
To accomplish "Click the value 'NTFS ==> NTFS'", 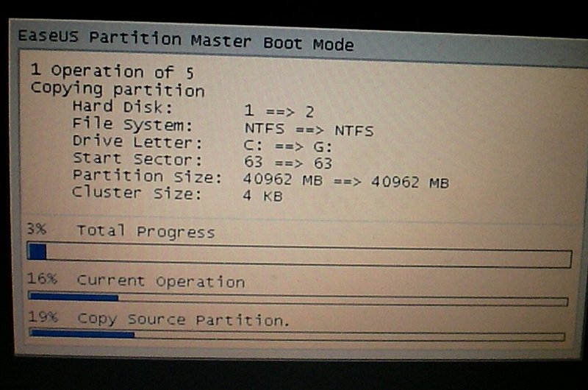I will [x=309, y=130].
